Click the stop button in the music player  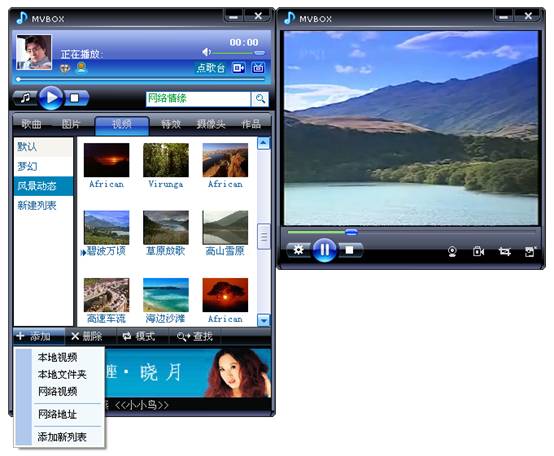[x=75, y=98]
